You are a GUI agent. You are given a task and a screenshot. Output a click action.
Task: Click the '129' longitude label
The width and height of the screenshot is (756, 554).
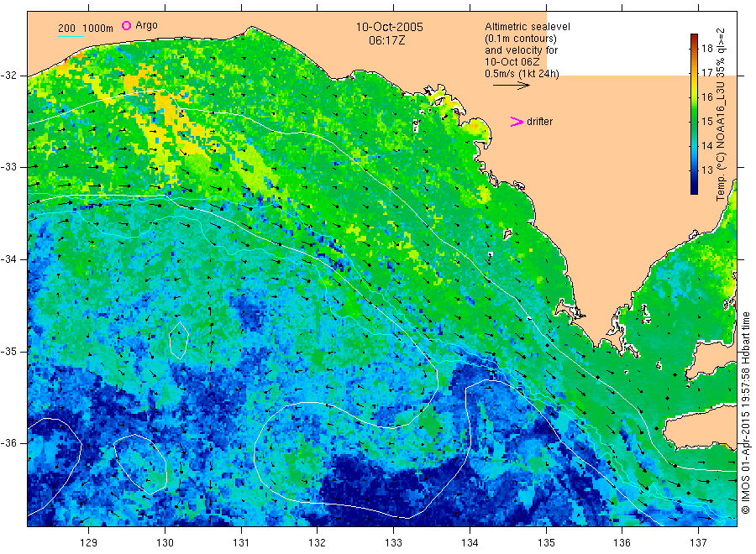click(89, 543)
